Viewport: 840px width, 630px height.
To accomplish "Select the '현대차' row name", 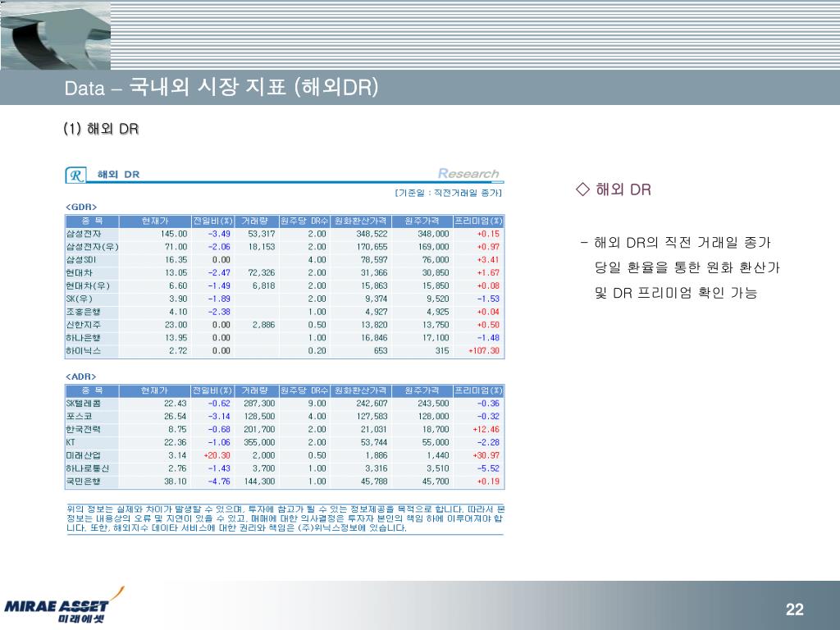I will [x=80, y=272].
